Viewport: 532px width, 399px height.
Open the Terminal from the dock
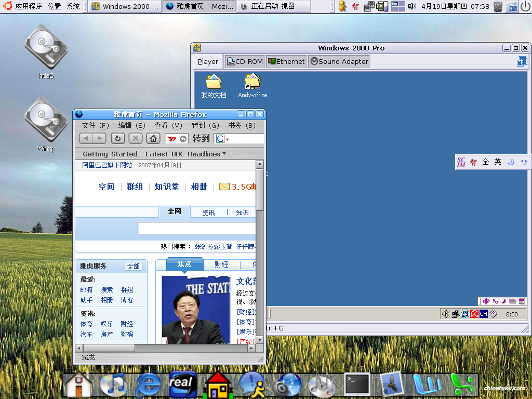tap(356, 385)
